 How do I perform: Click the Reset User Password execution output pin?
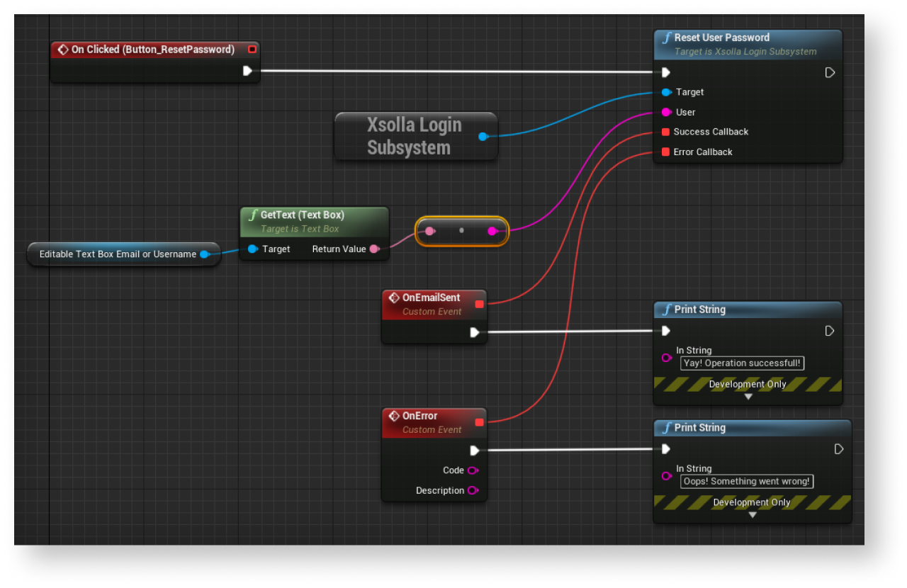[x=830, y=72]
